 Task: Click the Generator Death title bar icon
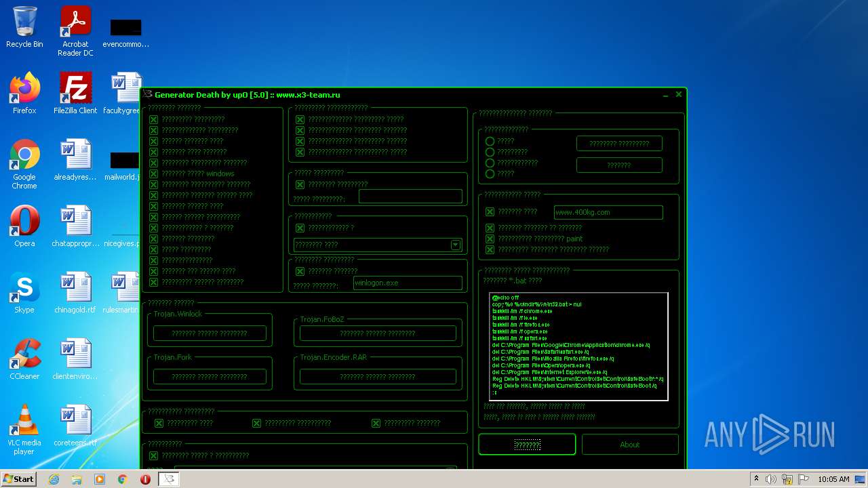[148, 95]
